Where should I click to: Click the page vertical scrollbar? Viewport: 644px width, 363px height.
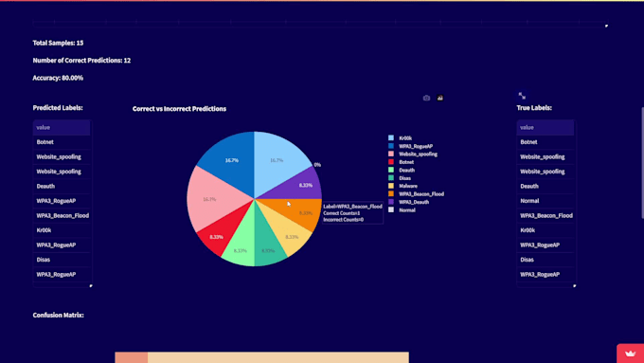coord(642,162)
